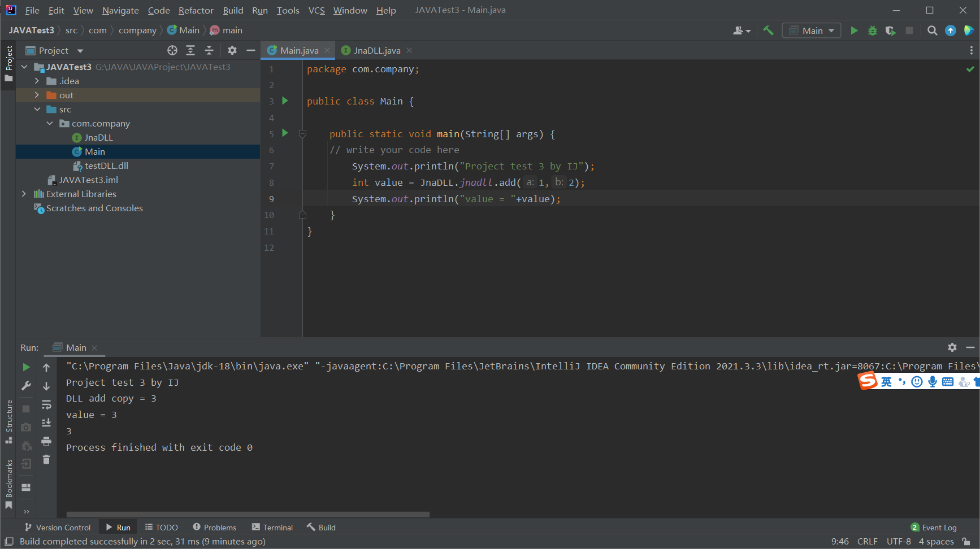980x549 pixels.
Task: Run Main with the green toolbar arrow
Action: coord(854,30)
